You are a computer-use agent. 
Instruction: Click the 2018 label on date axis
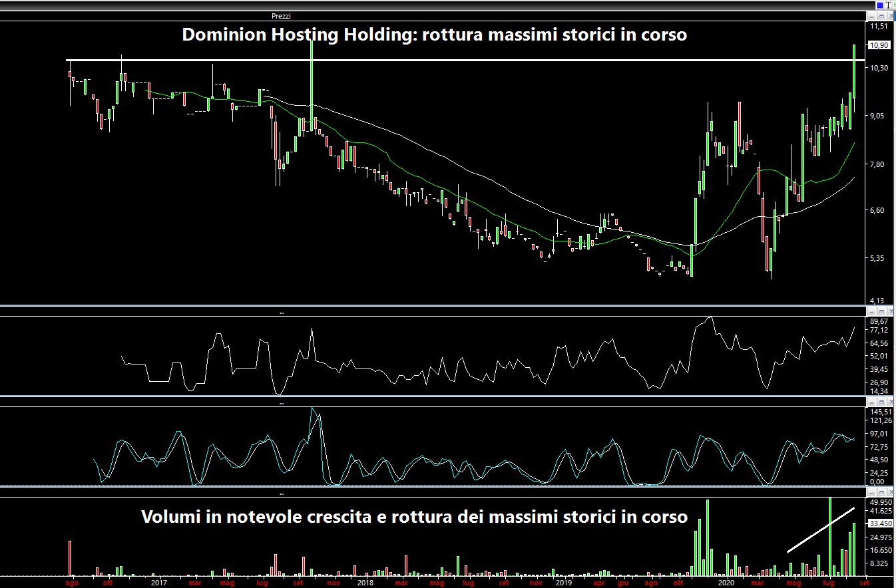365,583
